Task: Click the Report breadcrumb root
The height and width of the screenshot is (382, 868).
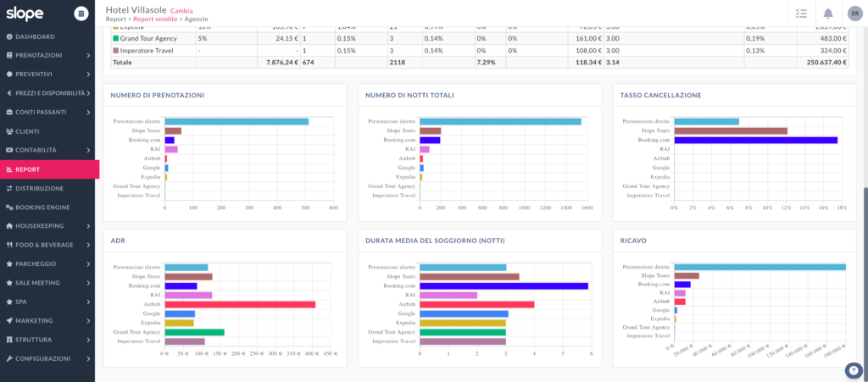Action: point(115,19)
